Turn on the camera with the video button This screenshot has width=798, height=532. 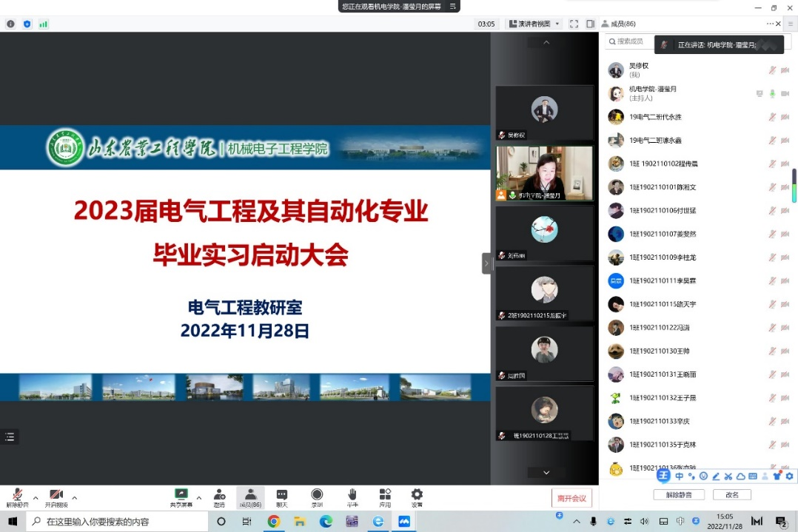coord(56,496)
